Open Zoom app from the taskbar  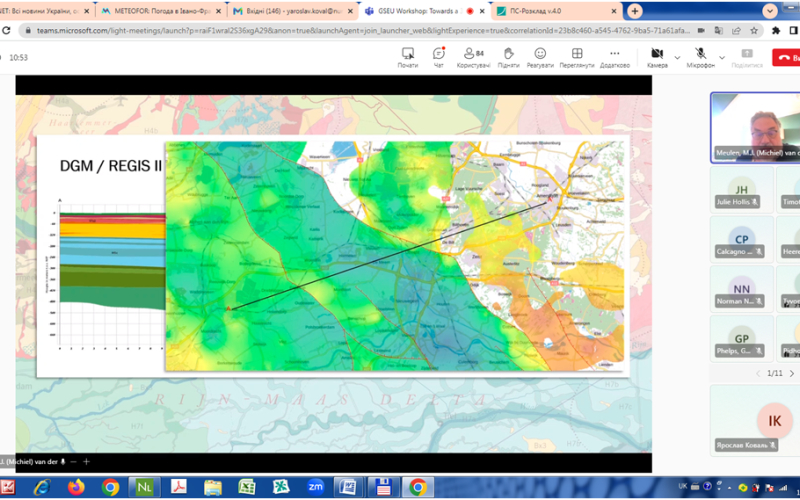315,487
